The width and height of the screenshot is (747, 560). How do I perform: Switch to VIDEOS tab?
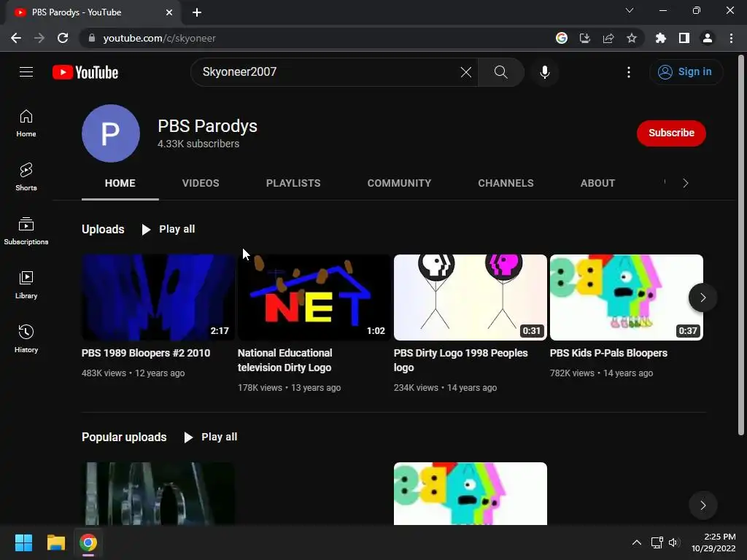pyautogui.click(x=201, y=183)
